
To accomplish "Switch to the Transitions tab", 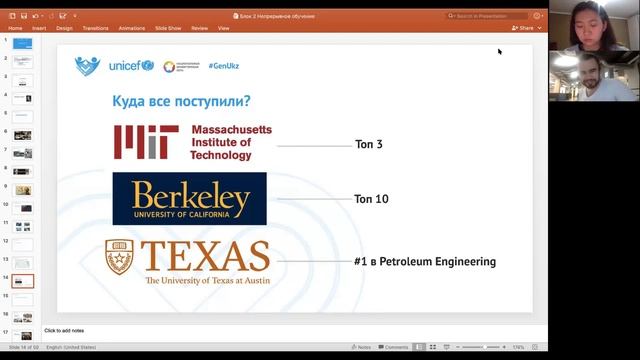I will coord(96,28).
